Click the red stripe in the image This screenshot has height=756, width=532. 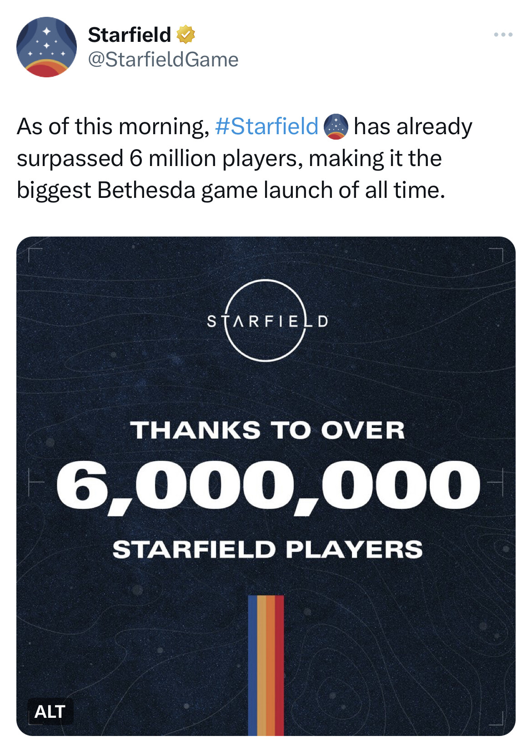pyautogui.click(x=279, y=665)
